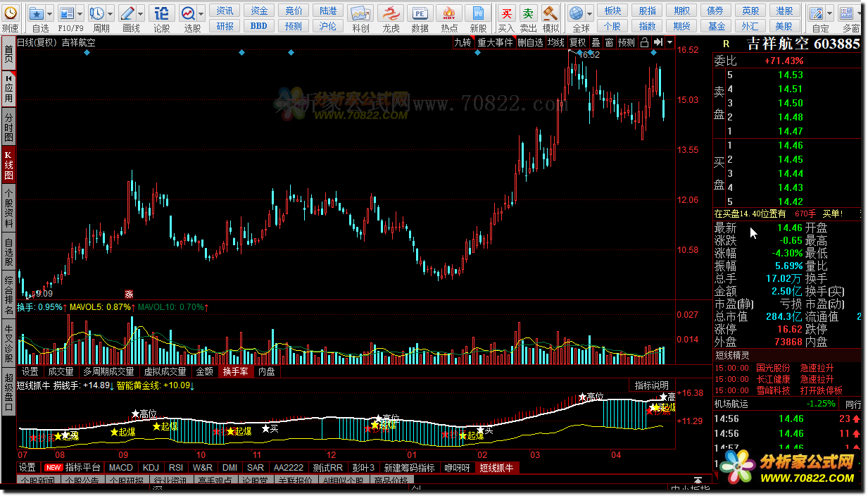Select the MACD indicator tab
The width and height of the screenshot is (868, 496).
[x=121, y=467]
